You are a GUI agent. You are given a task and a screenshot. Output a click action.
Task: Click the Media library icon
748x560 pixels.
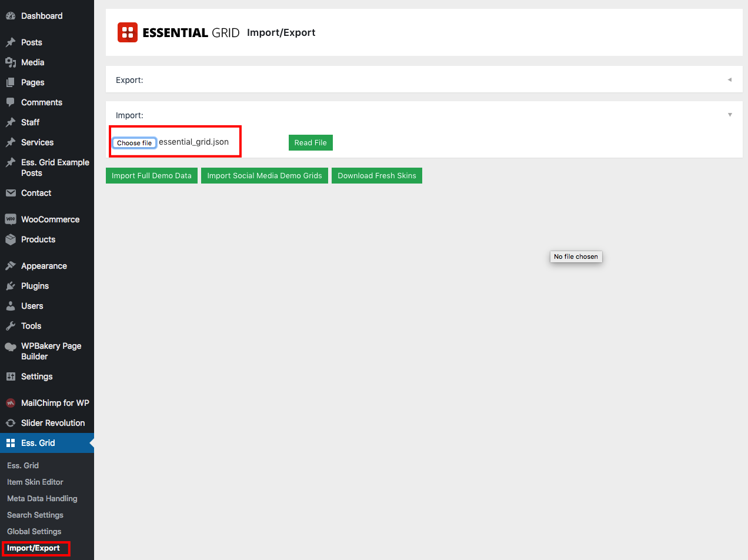click(x=11, y=62)
